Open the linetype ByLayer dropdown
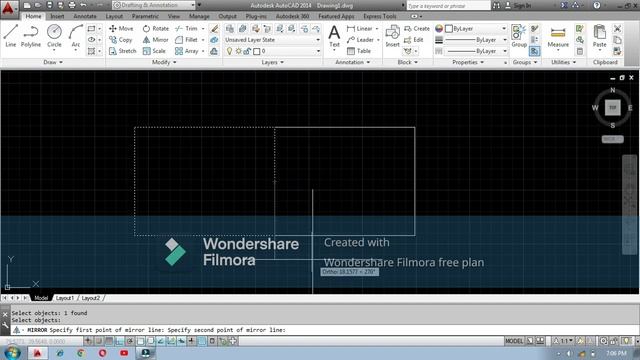The image size is (640, 360). 476,51
